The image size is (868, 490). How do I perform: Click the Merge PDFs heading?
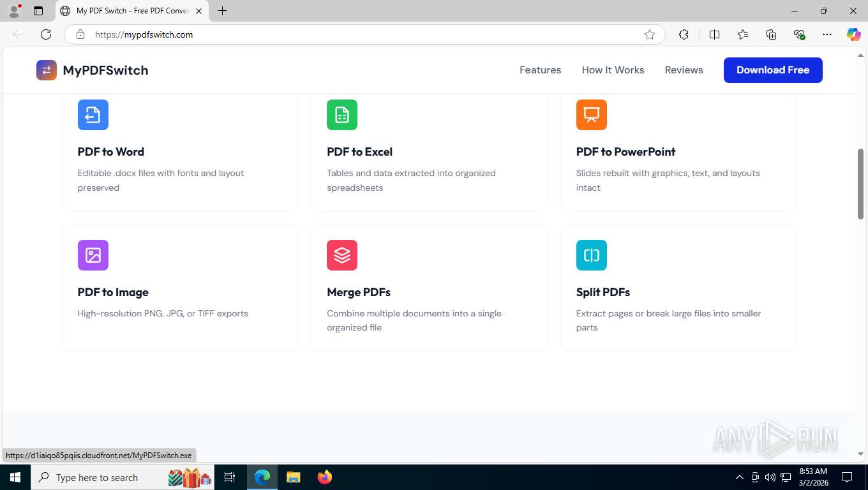coord(359,292)
